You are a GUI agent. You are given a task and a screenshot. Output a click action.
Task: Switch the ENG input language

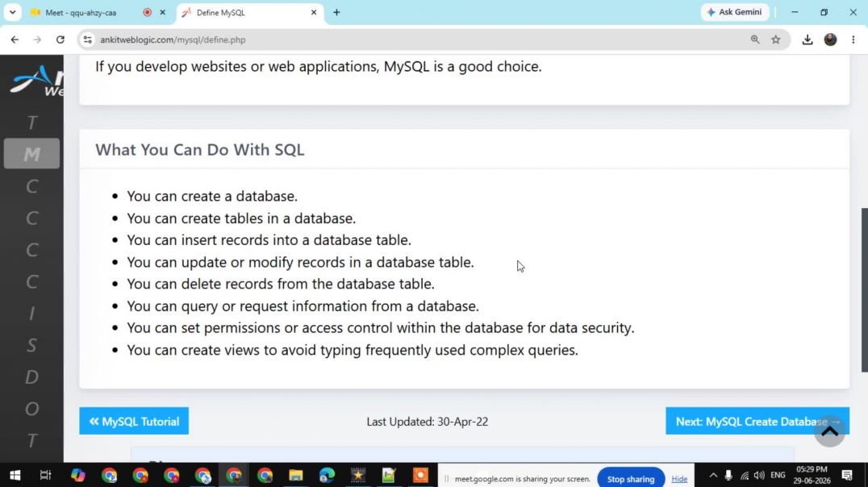pyautogui.click(x=778, y=476)
